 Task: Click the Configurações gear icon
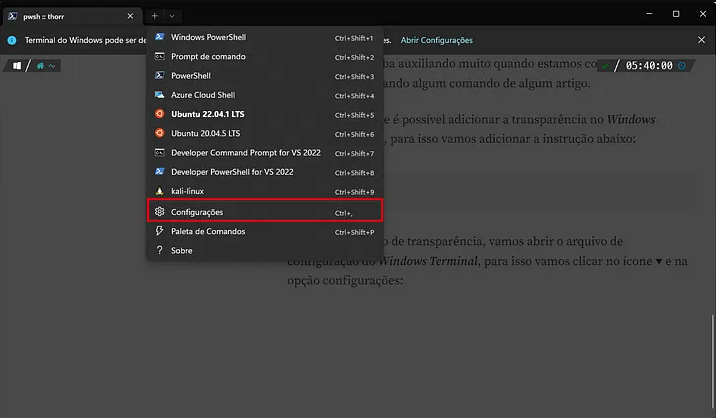coord(159,212)
